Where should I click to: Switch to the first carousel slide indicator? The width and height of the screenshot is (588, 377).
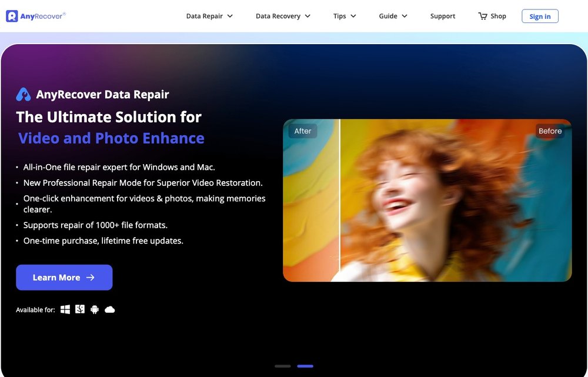[x=283, y=366]
